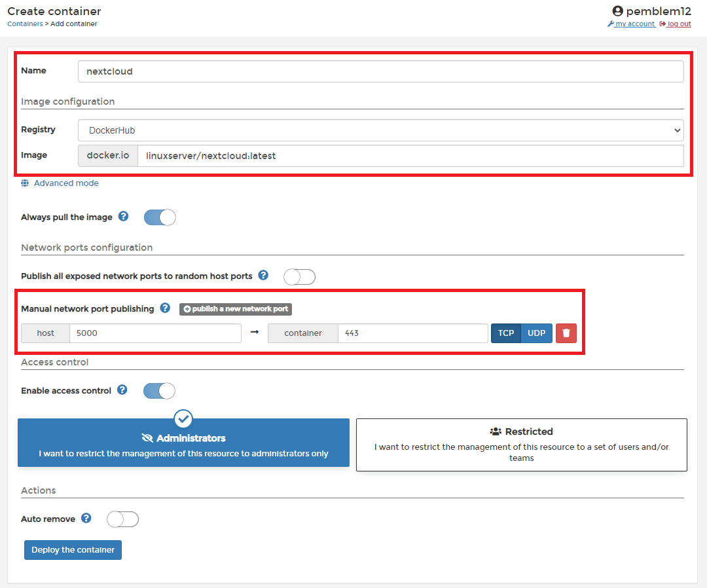The width and height of the screenshot is (707, 588).
Task: Click help icon next to Enable access control
Action: pyautogui.click(x=122, y=390)
